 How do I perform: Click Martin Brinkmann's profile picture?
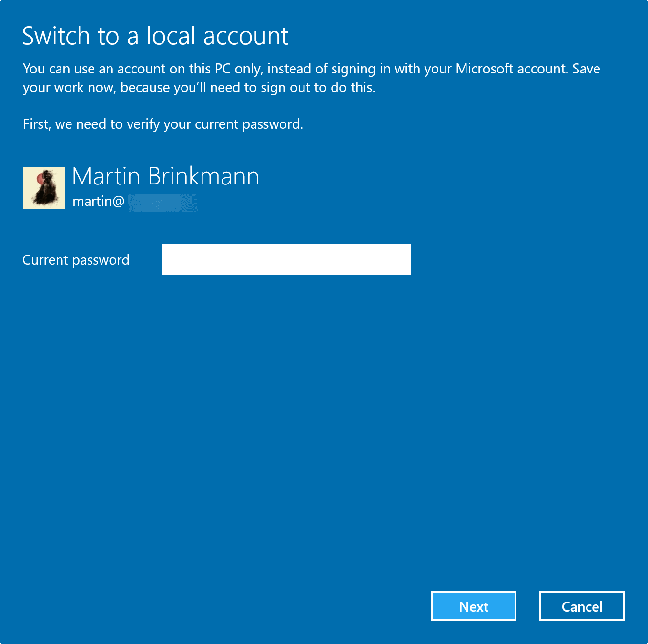click(x=44, y=188)
